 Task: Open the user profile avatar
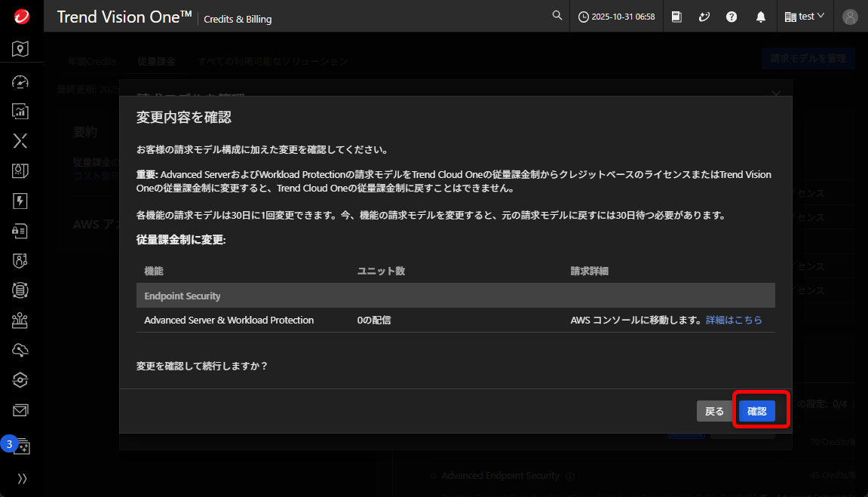pos(850,16)
